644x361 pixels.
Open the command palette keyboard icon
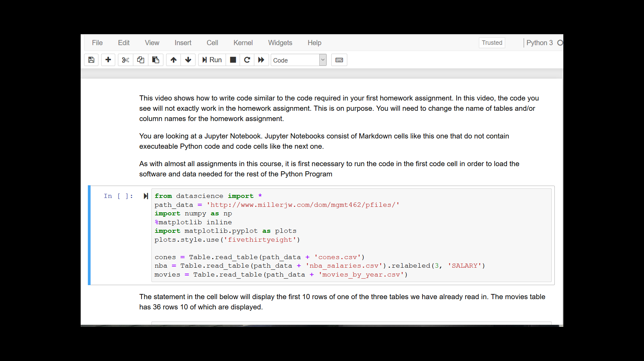click(339, 60)
